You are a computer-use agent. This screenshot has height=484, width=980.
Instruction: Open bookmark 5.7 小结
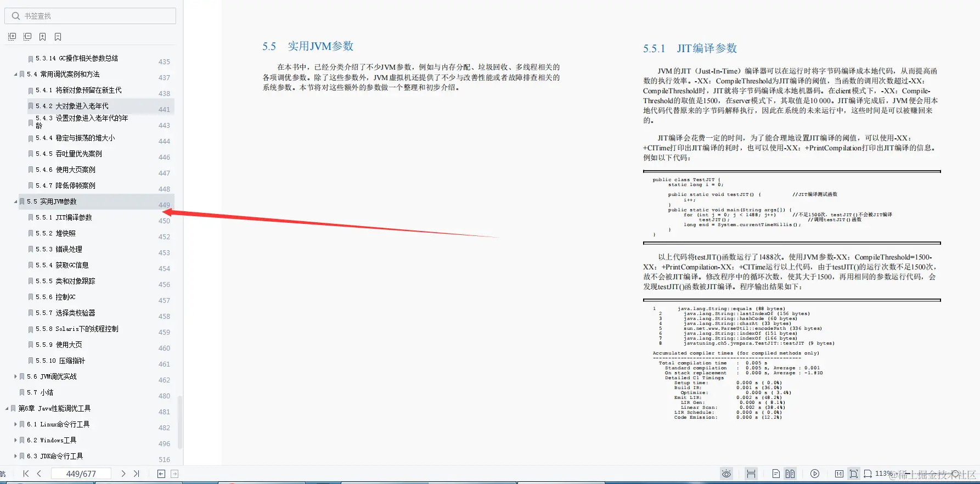(x=40, y=392)
